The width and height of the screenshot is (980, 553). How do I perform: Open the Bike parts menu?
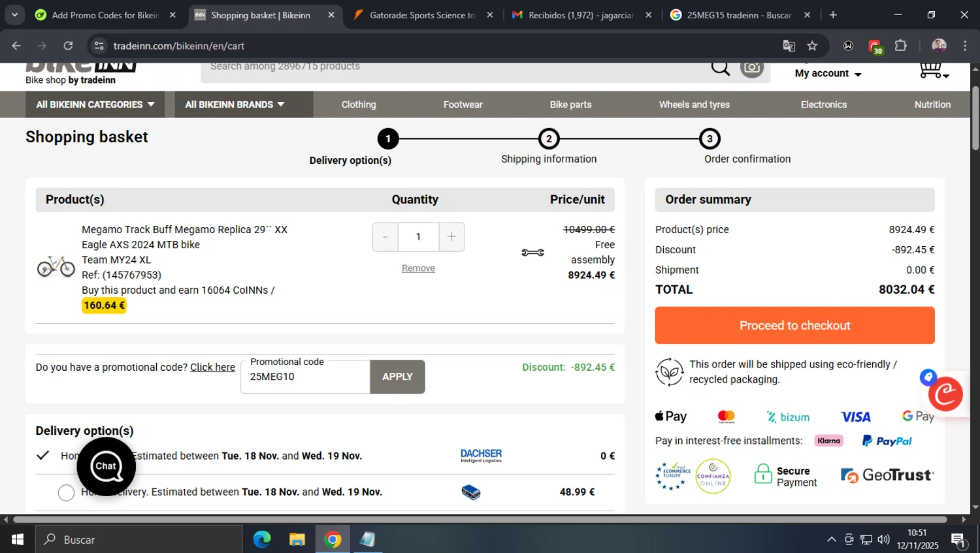[570, 104]
